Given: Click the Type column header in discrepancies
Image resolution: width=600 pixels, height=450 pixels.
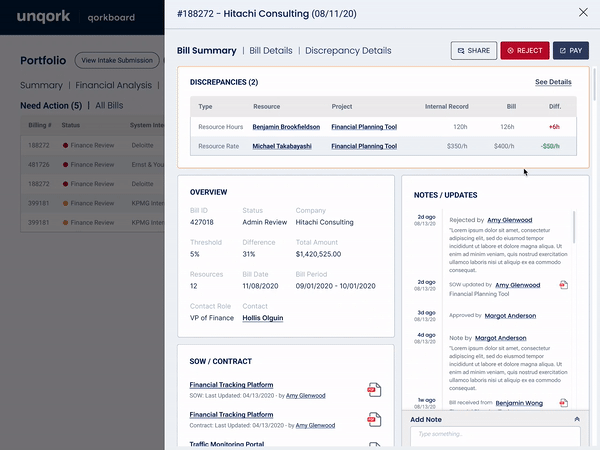Looking at the screenshot, I should coord(205,106).
